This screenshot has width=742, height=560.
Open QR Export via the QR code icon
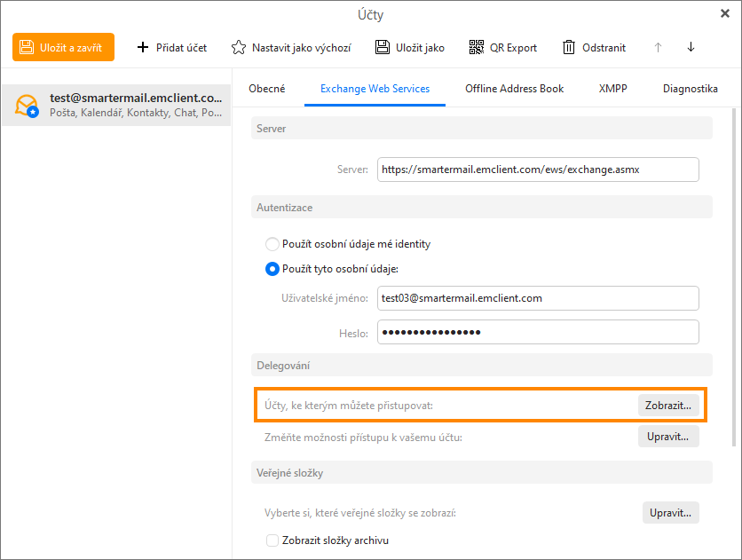pyautogui.click(x=477, y=47)
